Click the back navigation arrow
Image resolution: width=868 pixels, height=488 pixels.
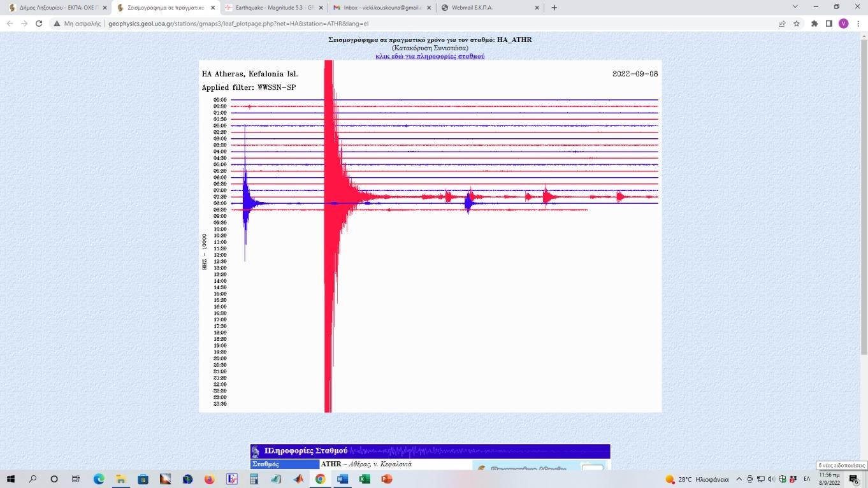10,24
